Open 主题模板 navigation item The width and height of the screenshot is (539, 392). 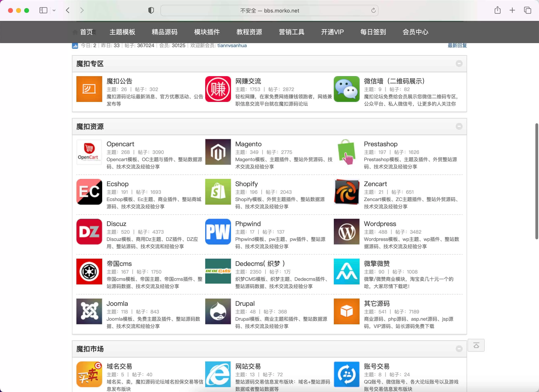point(122,32)
